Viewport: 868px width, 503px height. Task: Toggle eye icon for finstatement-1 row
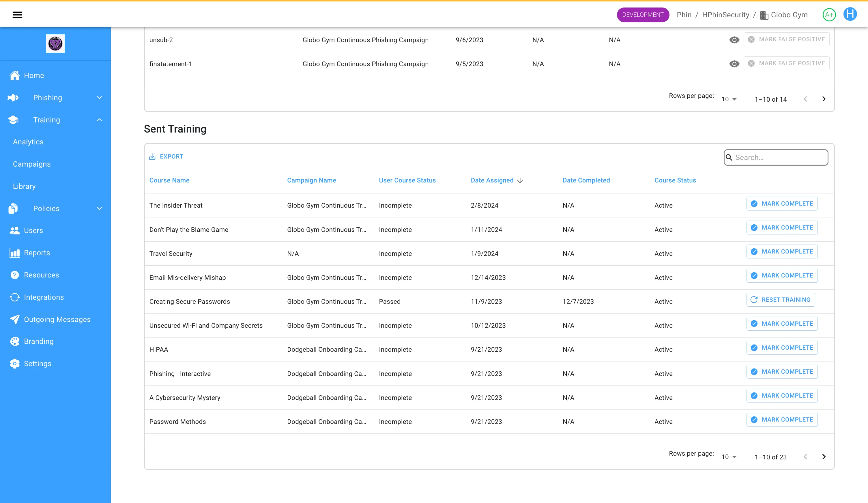coord(734,64)
